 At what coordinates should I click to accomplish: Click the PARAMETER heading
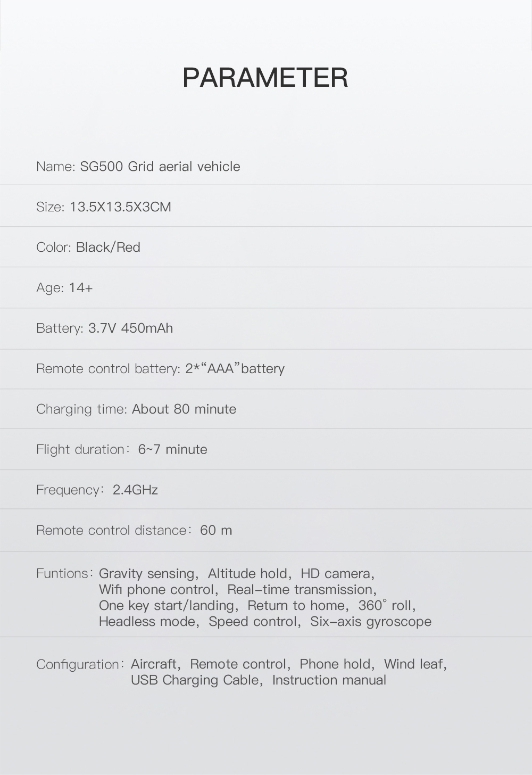(x=265, y=78)
